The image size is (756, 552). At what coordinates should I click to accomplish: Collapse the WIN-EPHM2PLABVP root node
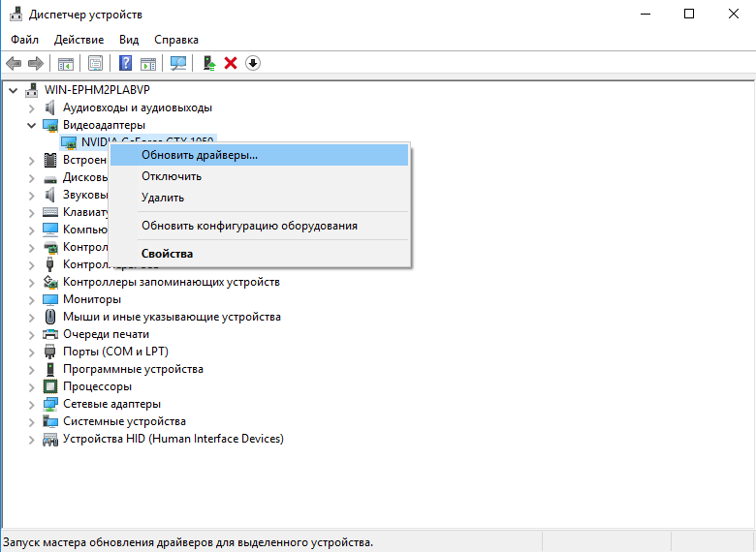pyautogui.click(x=14, y=90)
